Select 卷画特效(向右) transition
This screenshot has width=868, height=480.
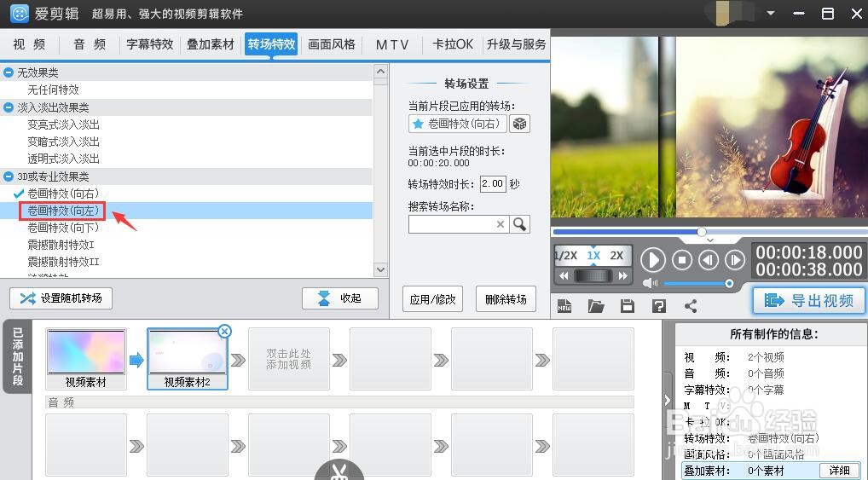click(x=63, y=194)
